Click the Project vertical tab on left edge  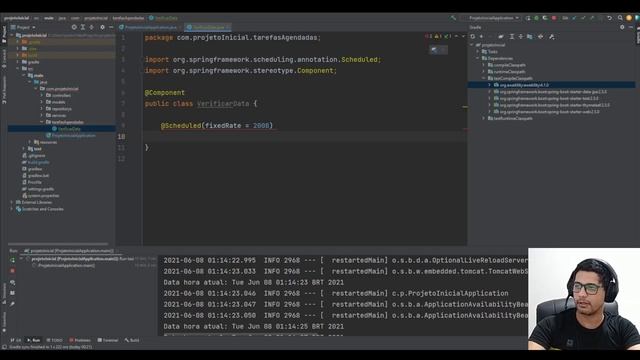[4, 34]
